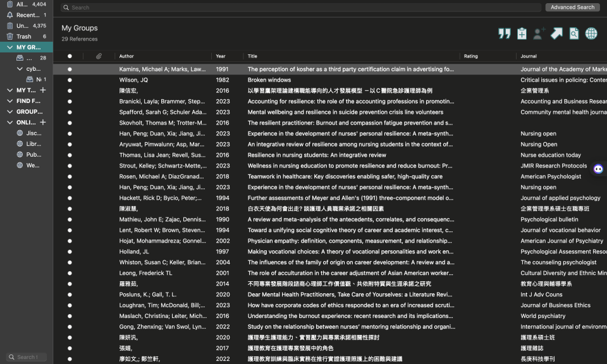Click the plus icon next to MY TAGS
This screenshot has height=364, width=607.
pos(43,90)
